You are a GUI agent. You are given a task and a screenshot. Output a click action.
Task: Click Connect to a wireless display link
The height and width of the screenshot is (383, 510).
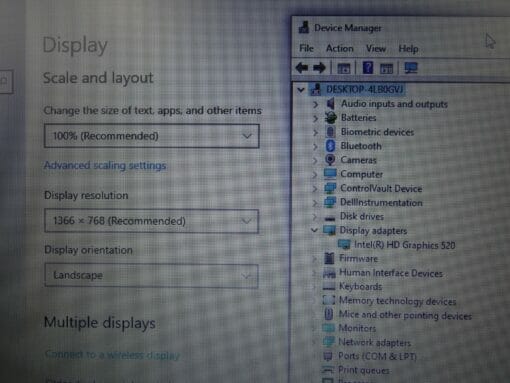(112, 355)
